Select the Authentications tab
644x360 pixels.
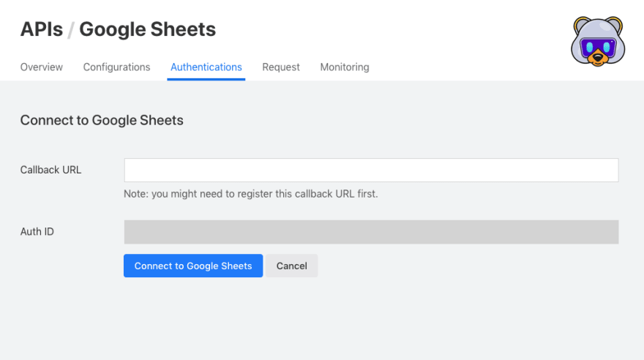point(206,67)
